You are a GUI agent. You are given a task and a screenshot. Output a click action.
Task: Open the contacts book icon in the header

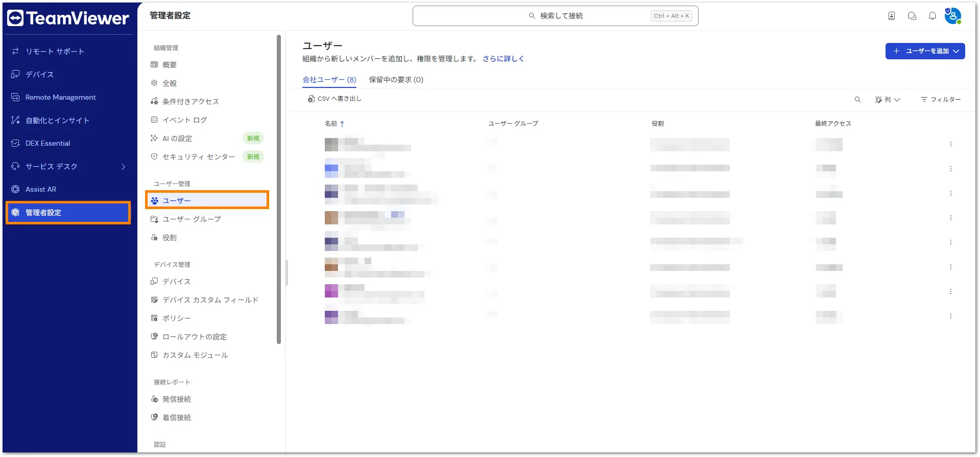pos(892,16)
